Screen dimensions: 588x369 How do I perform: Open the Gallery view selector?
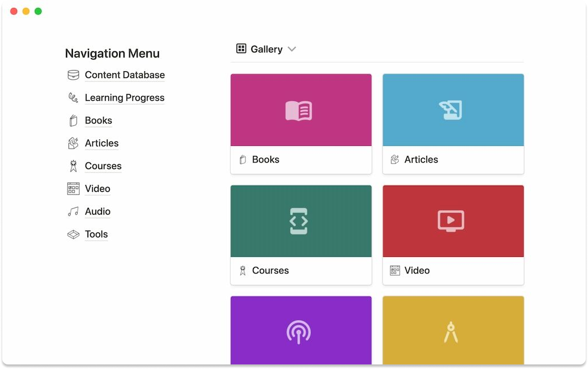point(266,50)
